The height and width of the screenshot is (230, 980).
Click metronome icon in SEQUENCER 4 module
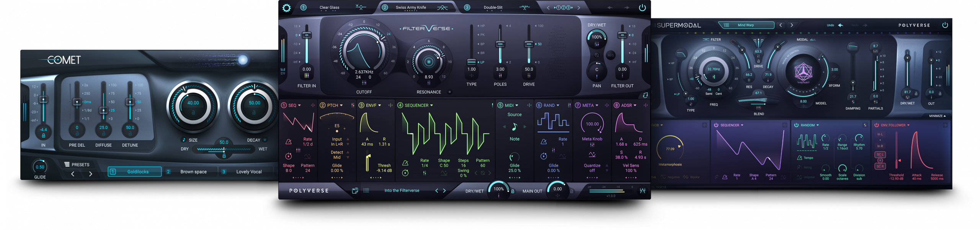[405, 163]
